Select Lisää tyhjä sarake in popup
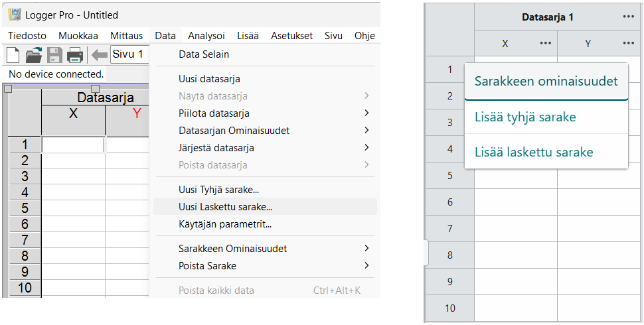The height and width of the screenshot is (325, 644). point(546,117)
